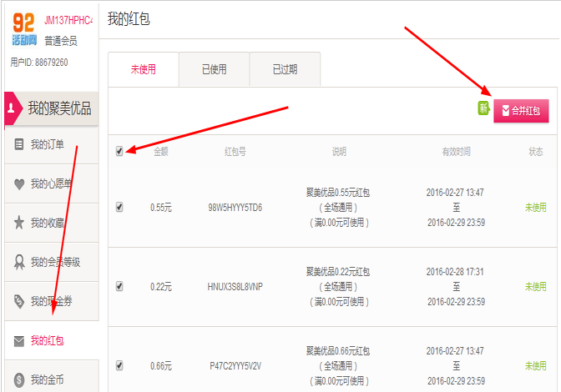Open 我的会员等级 in the sidebar
561x392 pixels.
(x=52, y=262)
